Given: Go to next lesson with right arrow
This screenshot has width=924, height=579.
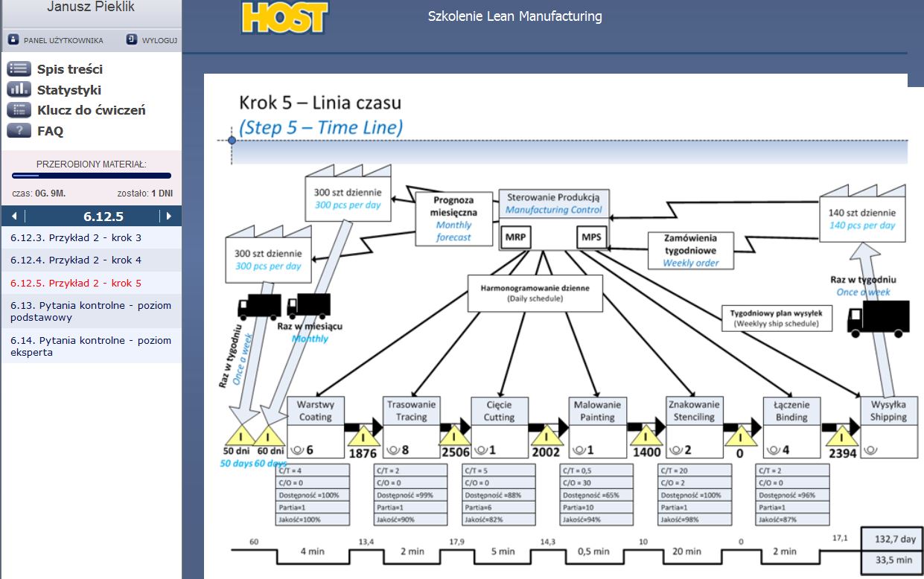Looking at the screenshot, I should [x=169, y=217].
